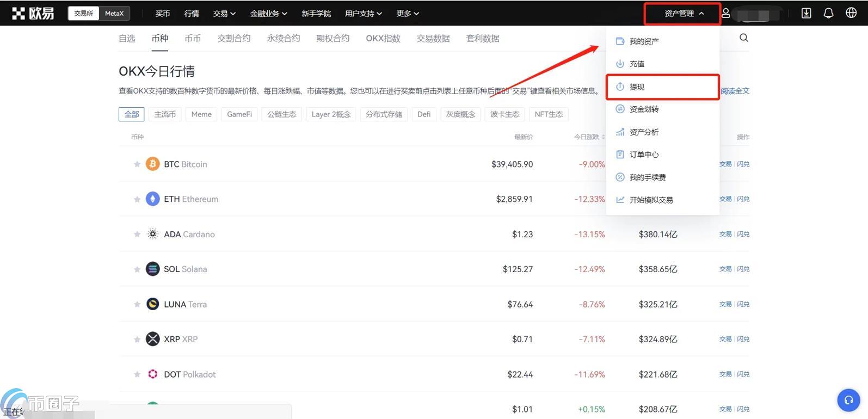Click the deposit icon beside 充值

coord(620,64)
